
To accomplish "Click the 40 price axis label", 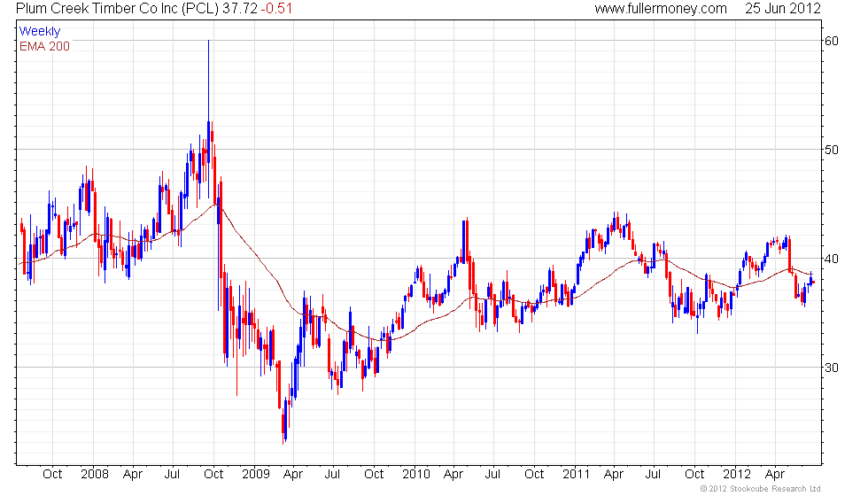I will tap(832, 259).
